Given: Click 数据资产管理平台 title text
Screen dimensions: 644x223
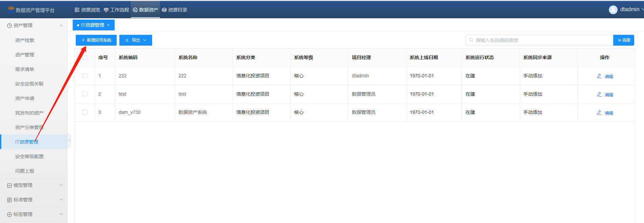Looking at the screenshot, I should [x=35, y=10].
